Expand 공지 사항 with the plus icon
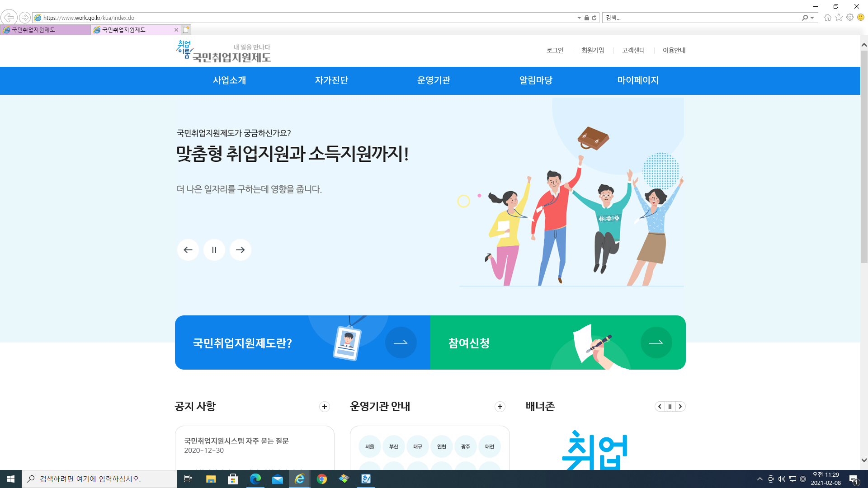Viewport: 868px width, 488px height. (325, 407)
